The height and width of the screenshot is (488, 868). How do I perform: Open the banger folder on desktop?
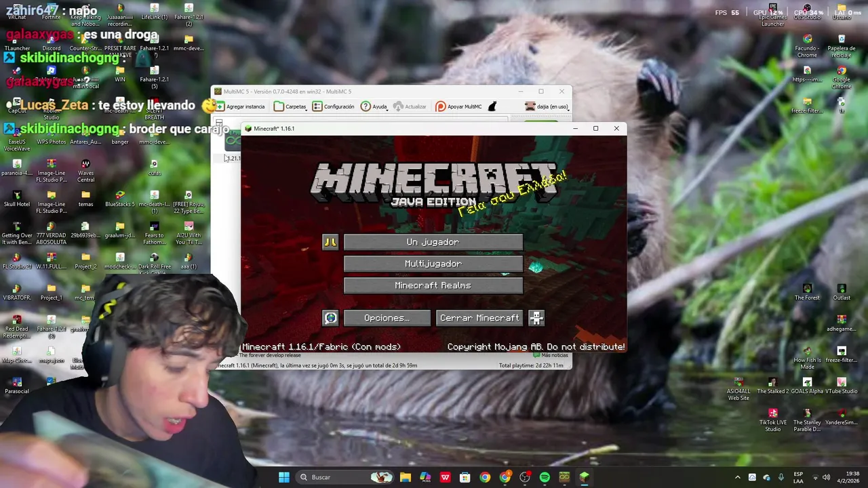click(x=120, y=137)
